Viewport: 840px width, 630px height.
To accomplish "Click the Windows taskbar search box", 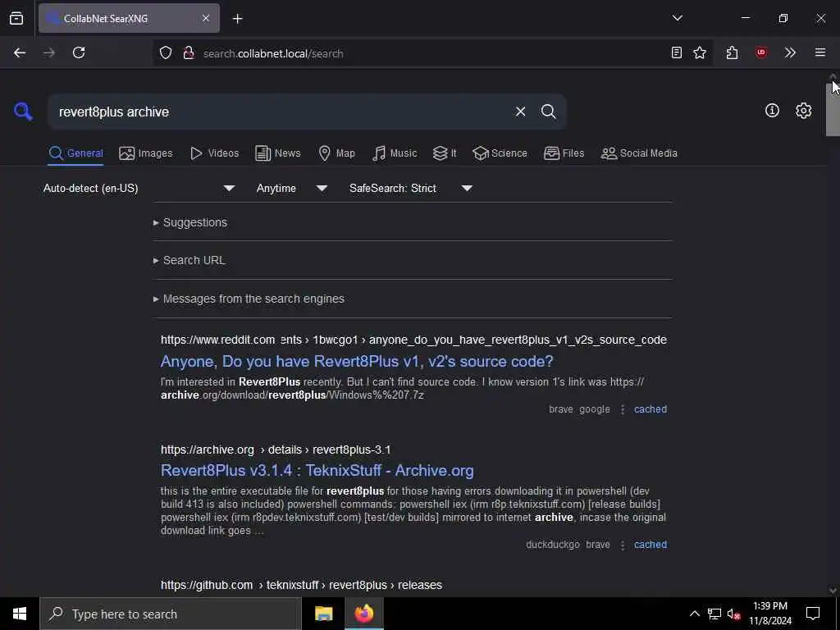I will [171, 614].
